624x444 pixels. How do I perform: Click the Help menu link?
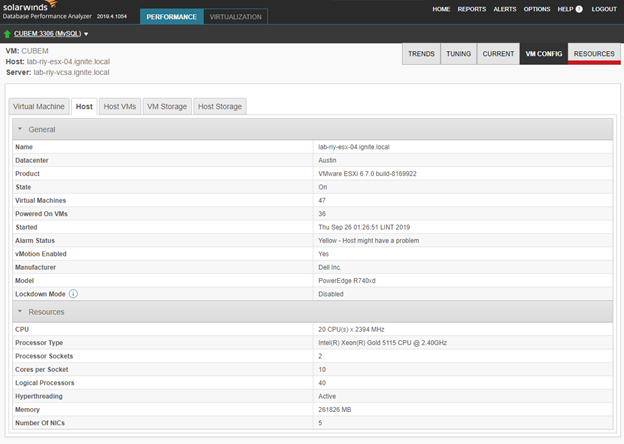click(565, 9)
